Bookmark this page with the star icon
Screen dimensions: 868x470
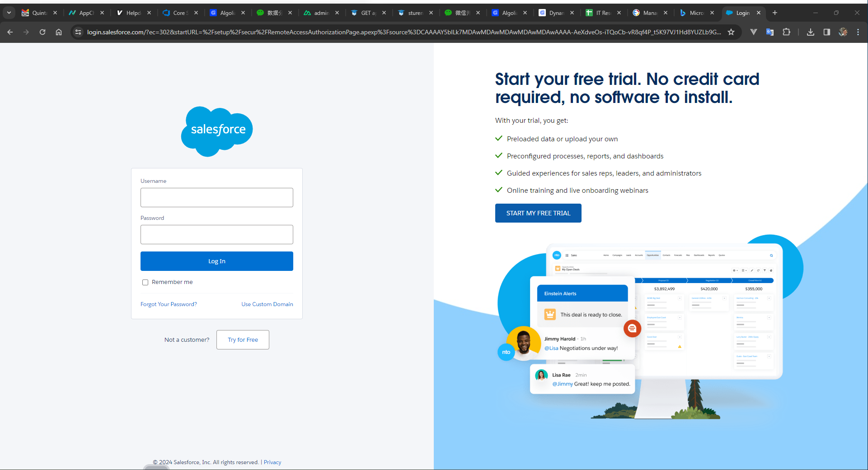(731, 32)
